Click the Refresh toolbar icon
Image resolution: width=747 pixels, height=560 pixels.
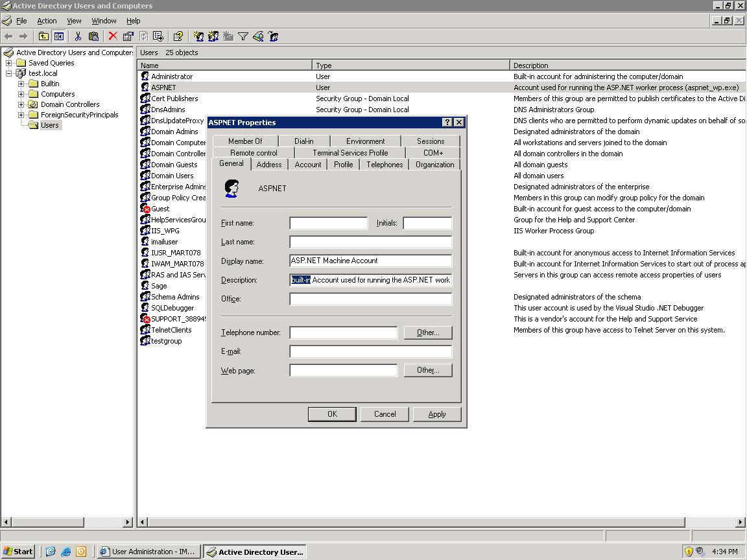pos(143,36)
